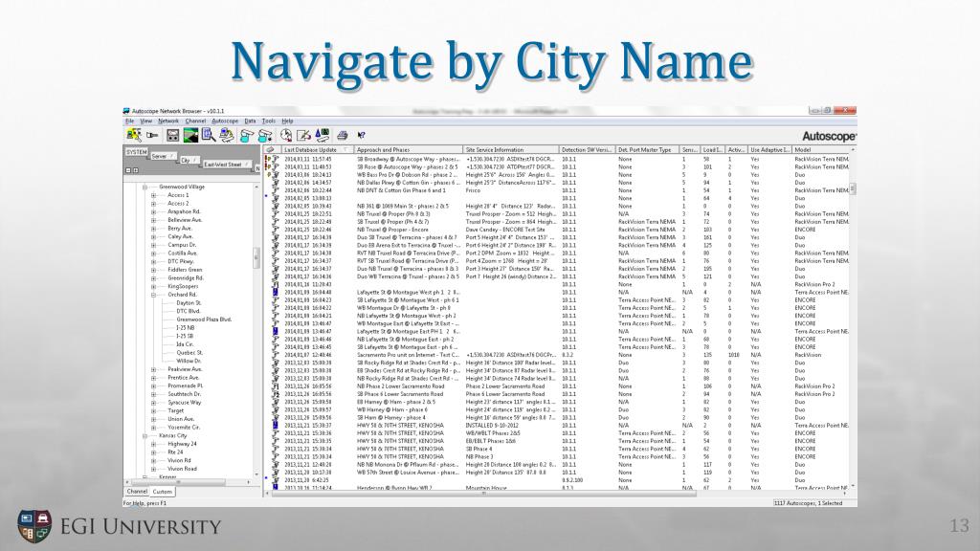Open the green road video image icon
Image resolution: width=980 pixels, height=551 pixels.
coord(190,135)
